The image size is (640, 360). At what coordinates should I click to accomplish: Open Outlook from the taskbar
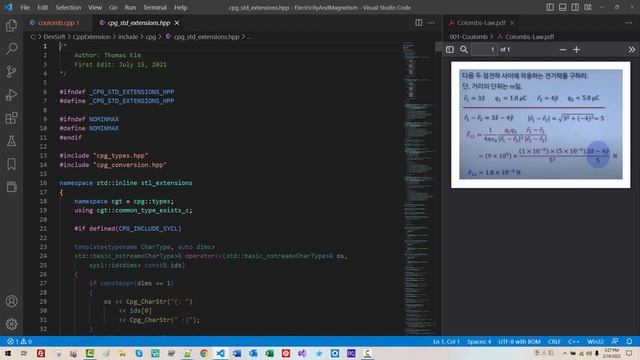[253, 353]
